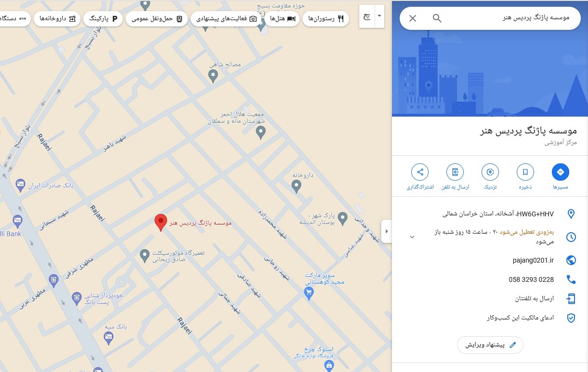
Task: Open the Share (اشتراک‌گذاری) icon
Action: [x=420, y=172]
